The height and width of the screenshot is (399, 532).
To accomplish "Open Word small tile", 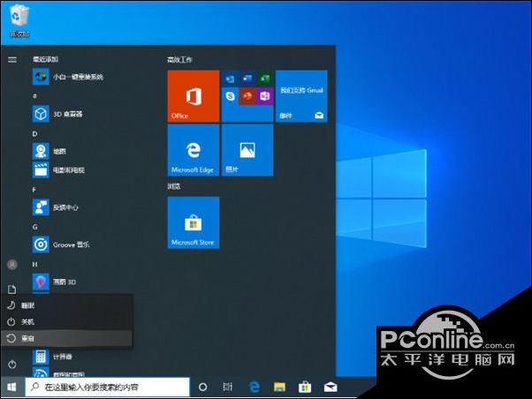I will pyautogui.click(x=247, y=79).
